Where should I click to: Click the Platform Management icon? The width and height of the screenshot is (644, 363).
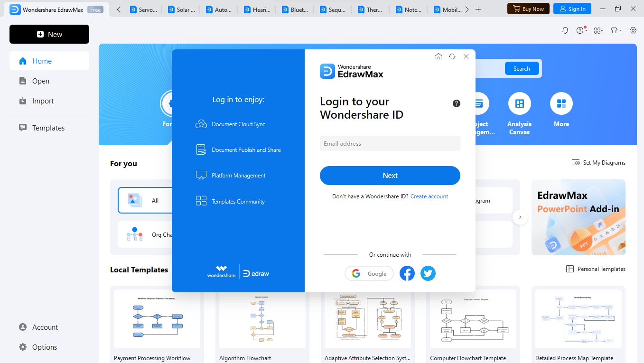pos(201,176)
